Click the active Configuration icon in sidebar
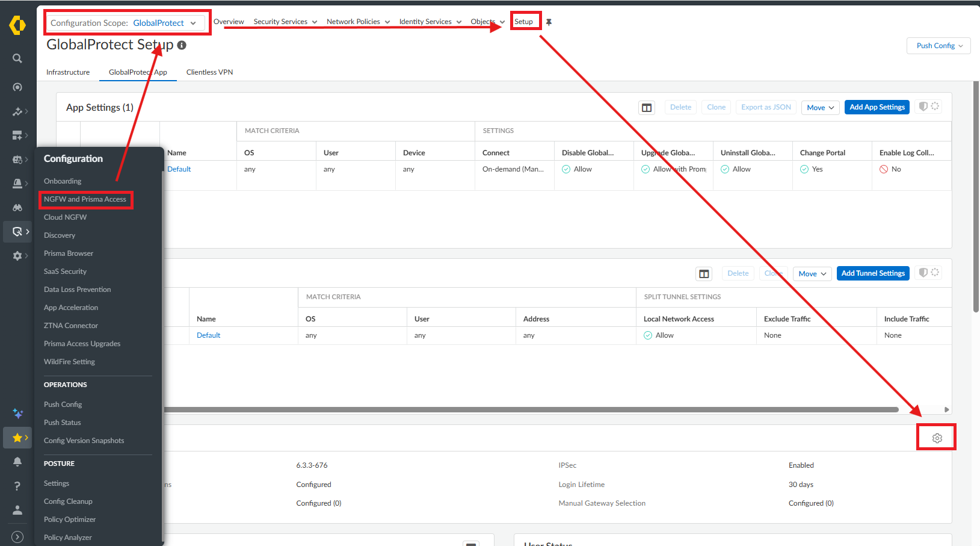The height and width of the screenshot is (546, 980). [x=17, y=232]
